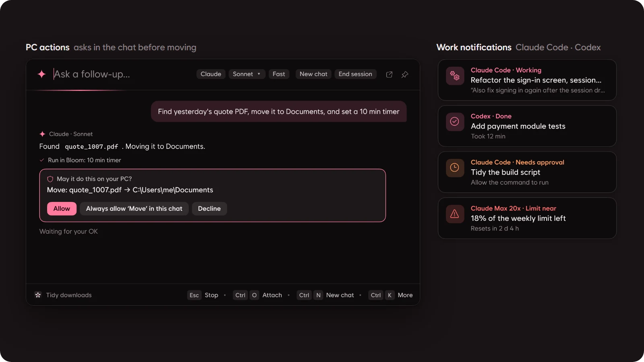Open the Tidy the build script notification
The image size is (644, 362).
click(527, 172)
